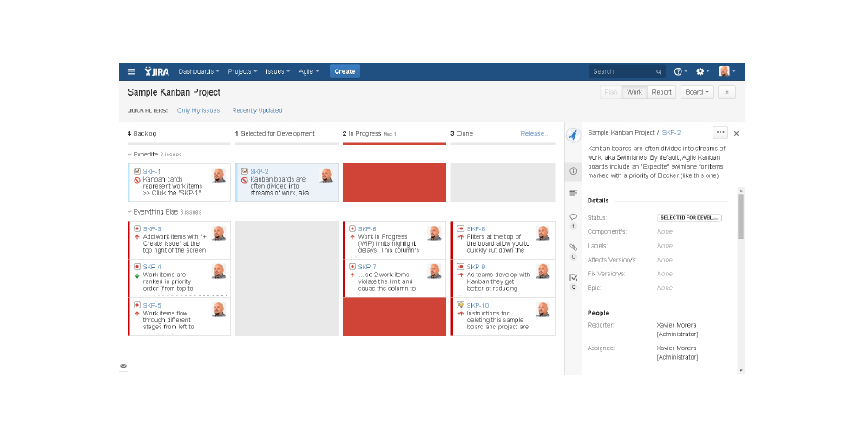The height and width of the screenshot is (437, 868).
Task: Open the Projects dropdown menu
Action: pos(242,71)
